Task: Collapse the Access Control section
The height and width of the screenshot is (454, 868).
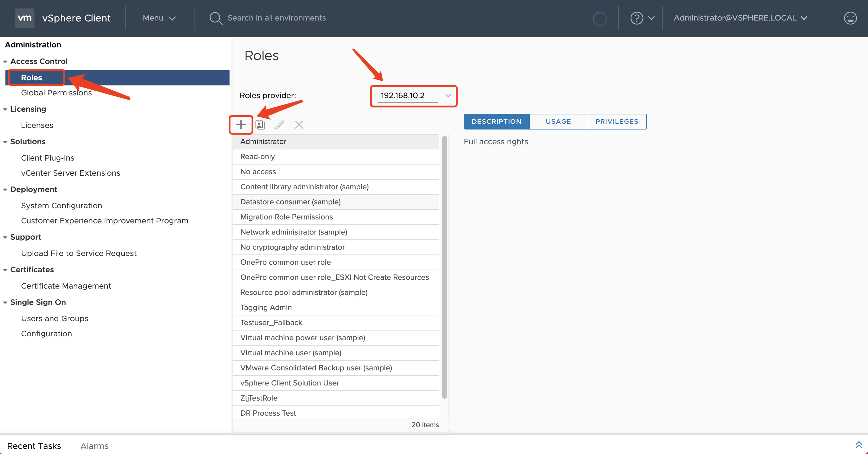Action: pos(5,62)
